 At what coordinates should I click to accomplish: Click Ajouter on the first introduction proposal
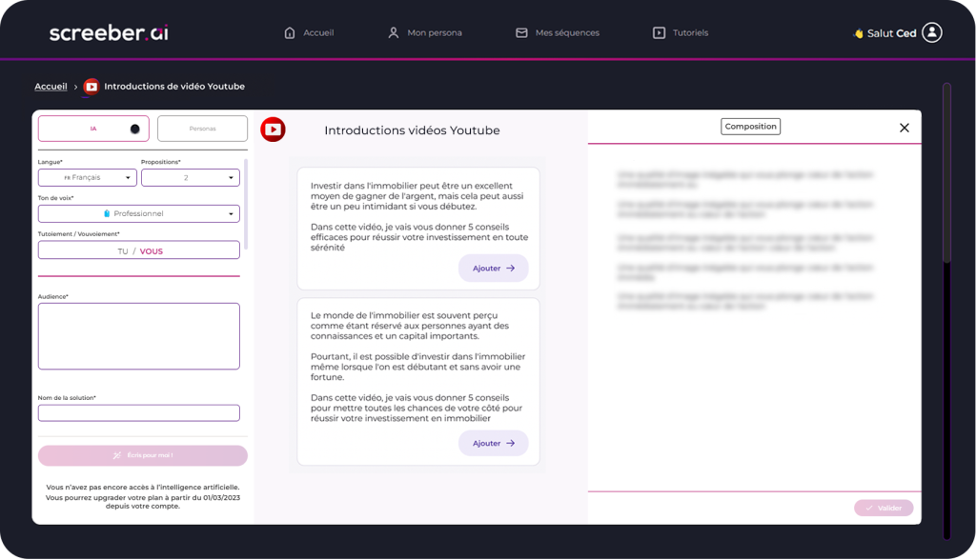pos(493,269)
